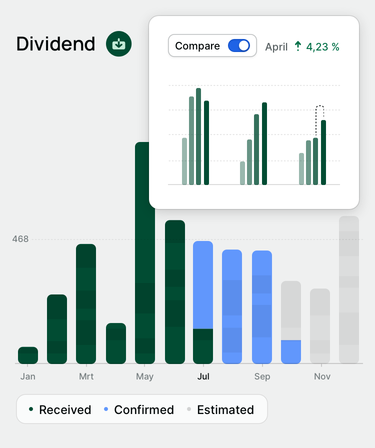
Task: Click the April label in compare card
Action: [x=276, y=47]
